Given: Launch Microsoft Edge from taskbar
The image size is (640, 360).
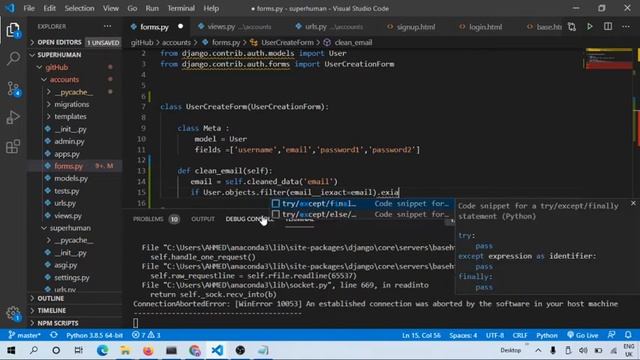Looking at the screenshot, I should tap(102, 350).
